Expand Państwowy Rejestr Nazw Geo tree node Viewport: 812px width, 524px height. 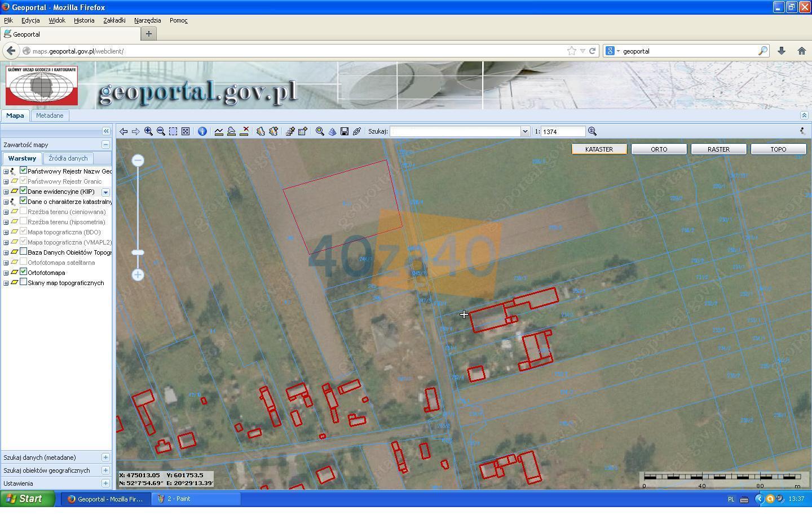tap(6, 171)
